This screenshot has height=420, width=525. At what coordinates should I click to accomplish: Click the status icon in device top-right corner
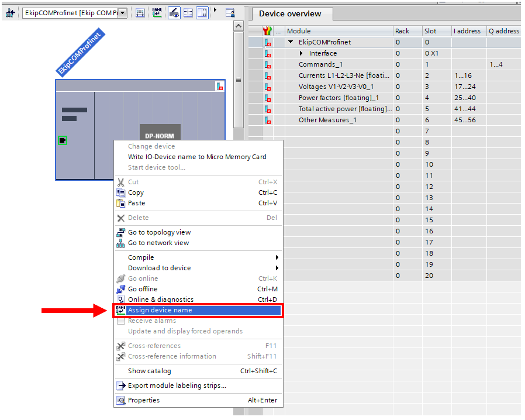[x=219, y=86]
